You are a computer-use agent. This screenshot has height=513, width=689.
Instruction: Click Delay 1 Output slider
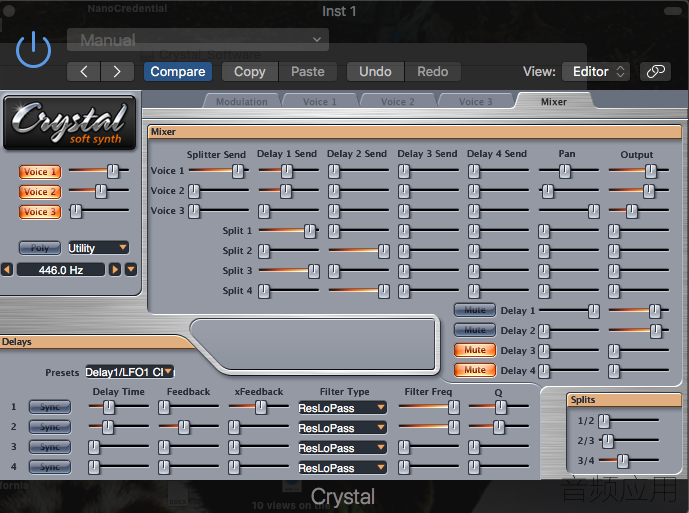(638, 310)
